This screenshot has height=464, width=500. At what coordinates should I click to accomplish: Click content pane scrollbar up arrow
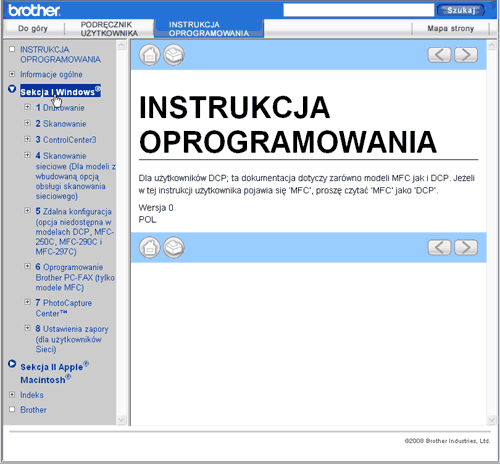point(492,45)
